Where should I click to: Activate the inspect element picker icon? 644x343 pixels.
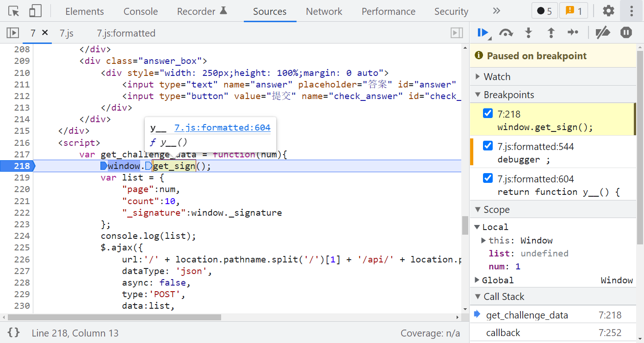(x=14, y=11)
